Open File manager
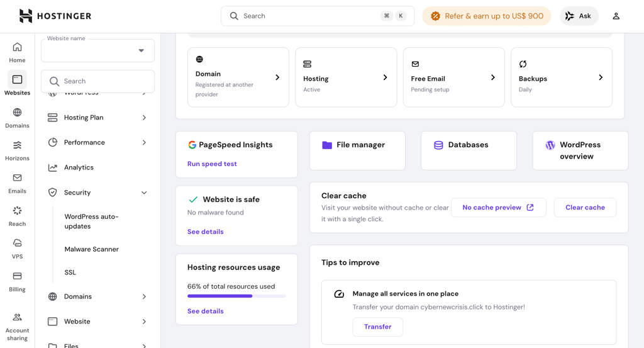Image resolution: width=644 pixels, height=348 pixels. (357, 150)
